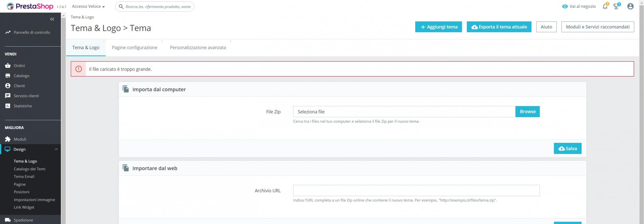This screenshot has height=224, width=644.
Task: Click the Browse button
Action: tap(527, 112)
